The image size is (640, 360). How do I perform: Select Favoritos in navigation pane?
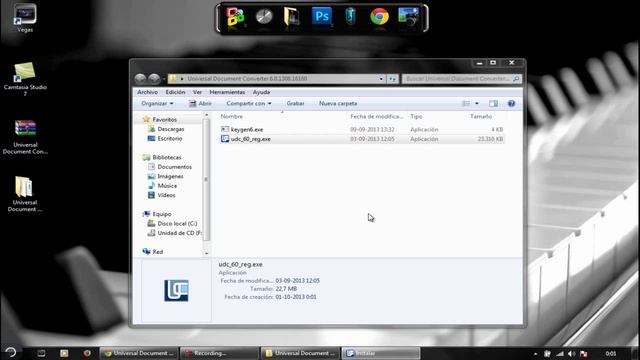click(164, 120)
